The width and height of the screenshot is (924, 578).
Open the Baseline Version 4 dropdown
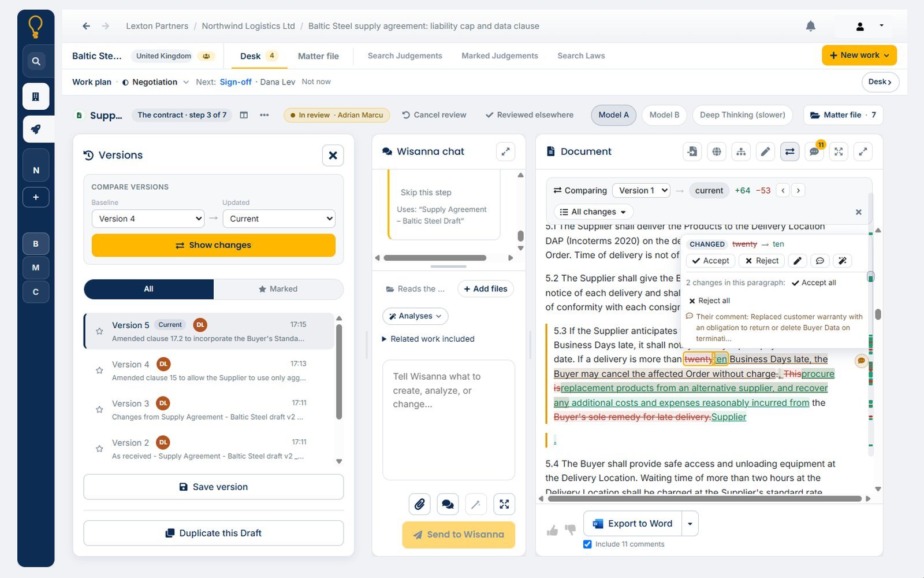(148, 218)
